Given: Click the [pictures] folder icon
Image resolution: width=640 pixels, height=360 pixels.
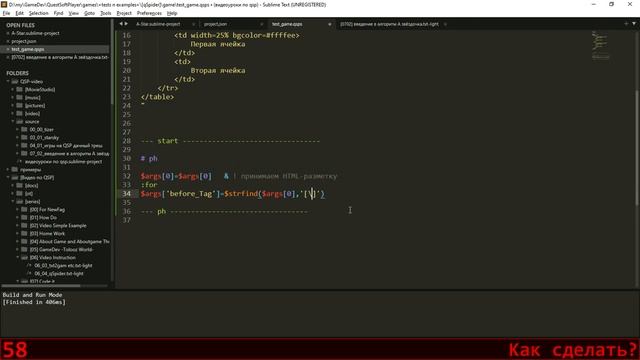Looking at the screenshot, I should click(19, 106).
